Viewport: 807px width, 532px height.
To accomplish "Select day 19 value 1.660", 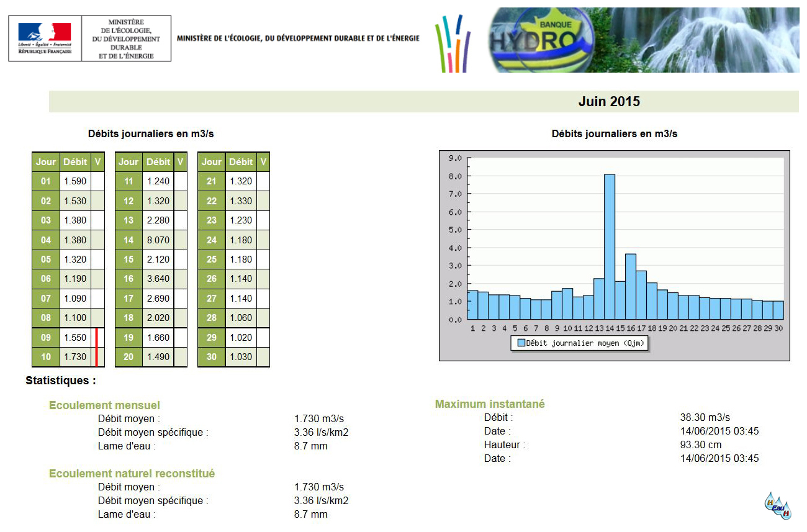I will click(x=158, y=338).
